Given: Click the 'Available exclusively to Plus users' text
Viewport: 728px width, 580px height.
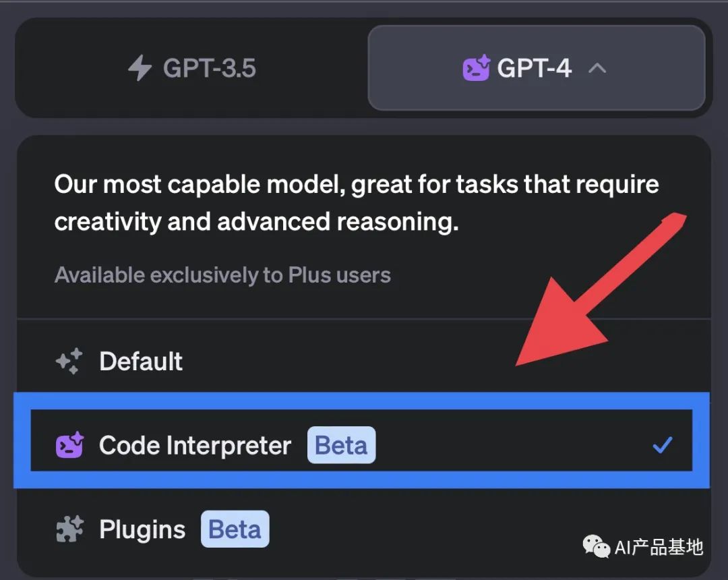Looking at the screenshot, I should (x=222, y=275).
